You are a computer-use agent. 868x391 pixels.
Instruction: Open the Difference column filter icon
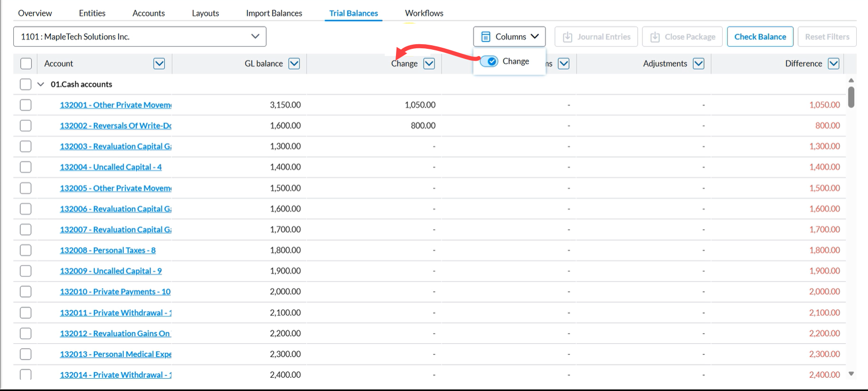tap(834, 63)
